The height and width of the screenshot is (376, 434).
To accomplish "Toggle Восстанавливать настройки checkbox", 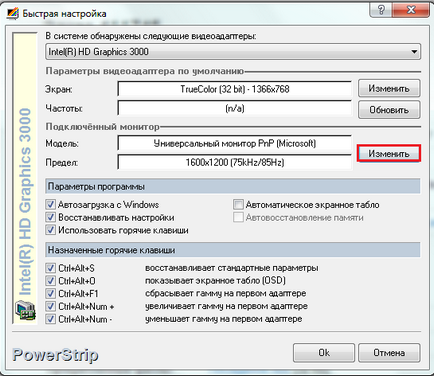I will 51,217.
